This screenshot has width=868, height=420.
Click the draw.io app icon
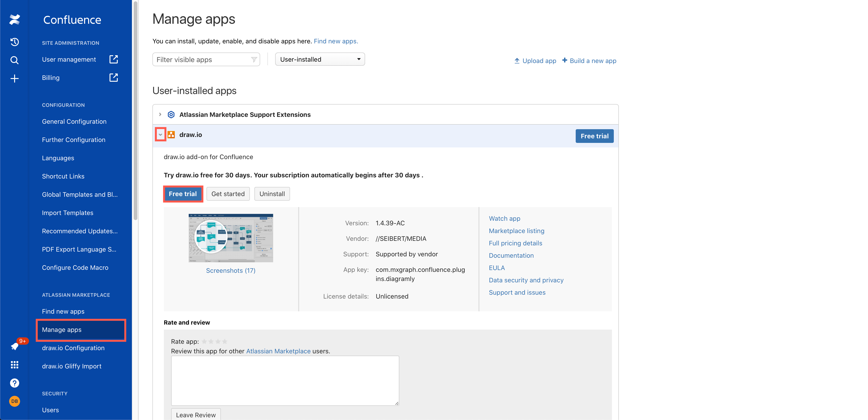(x=172, y=135)
